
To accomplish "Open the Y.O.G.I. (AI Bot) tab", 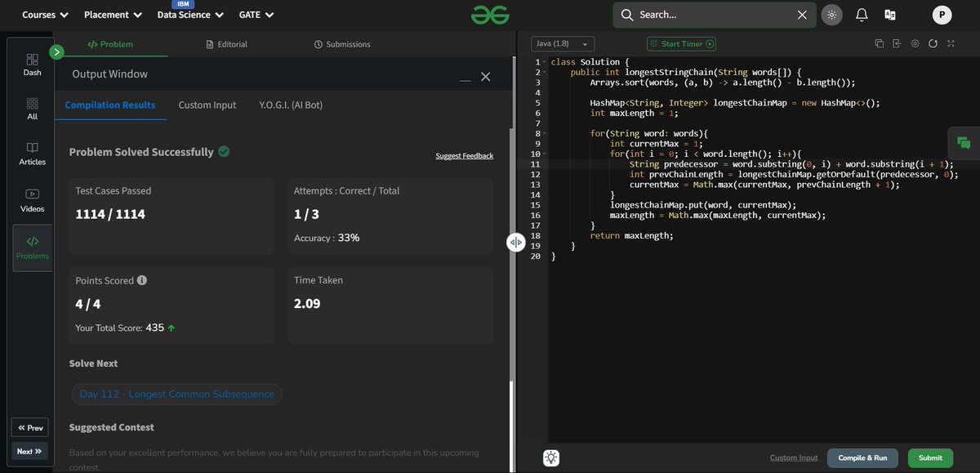I will coord(291,105).
